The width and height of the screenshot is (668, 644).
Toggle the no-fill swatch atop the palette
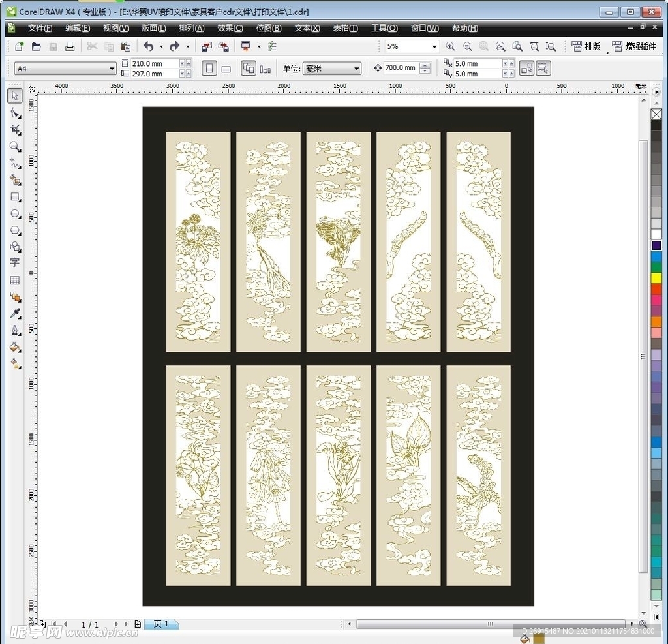click(x=656, y=115)
